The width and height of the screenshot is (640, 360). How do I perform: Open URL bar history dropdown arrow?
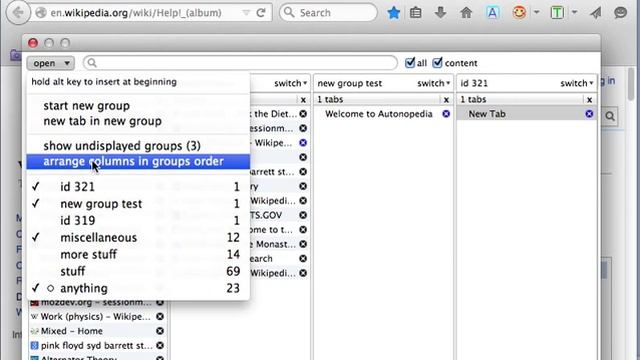point(246,13)
